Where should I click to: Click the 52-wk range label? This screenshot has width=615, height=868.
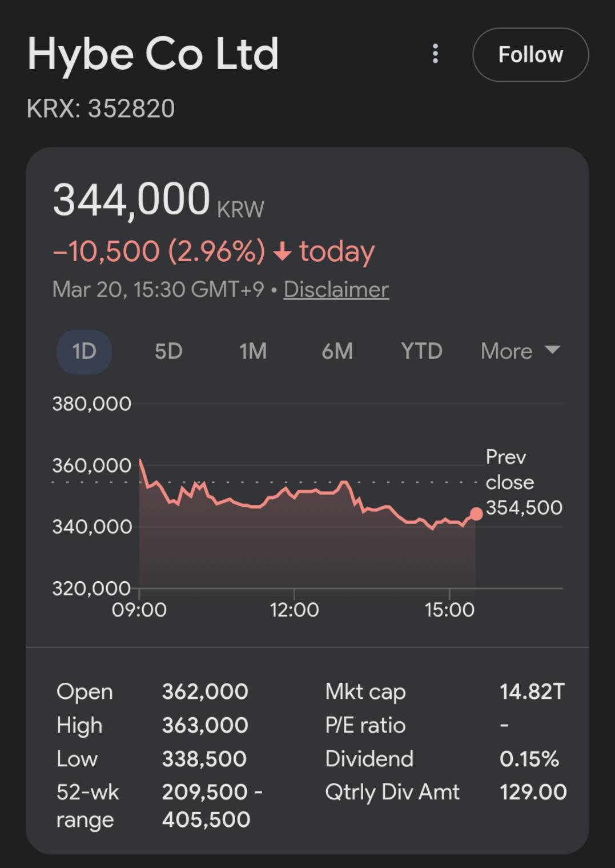pyautogui.click(x=87, y=806)
